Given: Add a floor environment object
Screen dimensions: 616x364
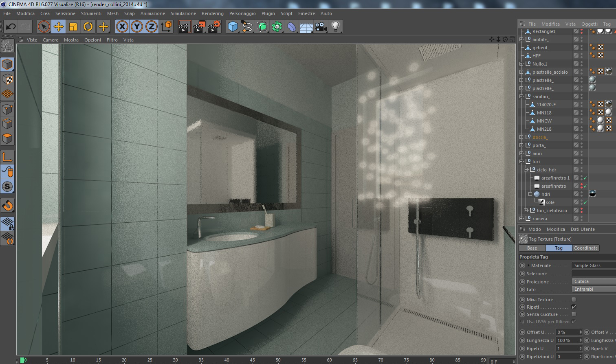Looking at the screenshot, I should coord(306,27).
